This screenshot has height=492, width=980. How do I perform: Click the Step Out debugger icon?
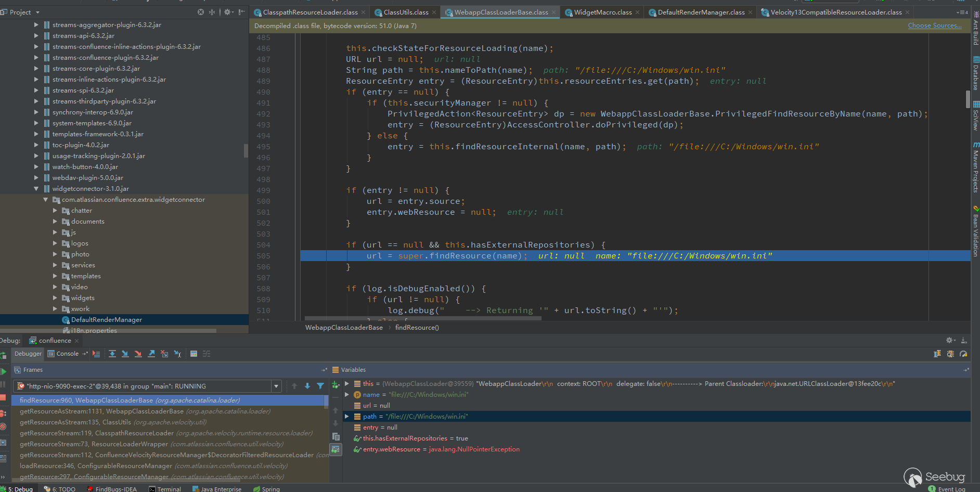click(151, 354)
